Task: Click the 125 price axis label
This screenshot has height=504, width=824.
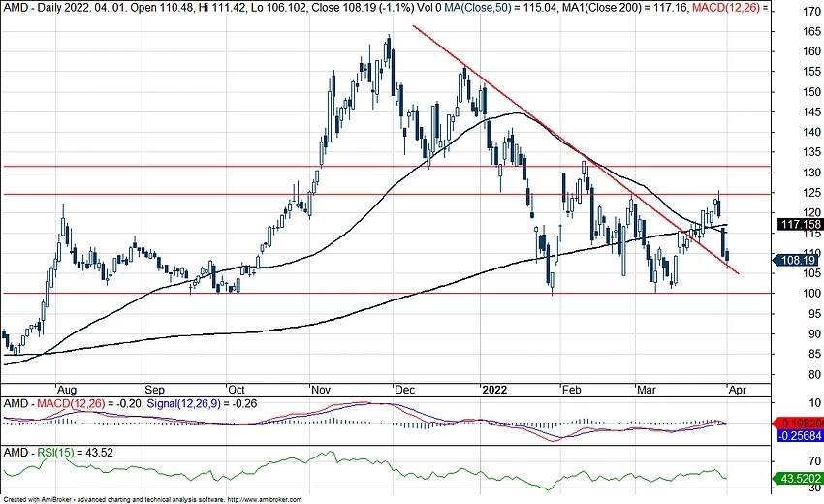Action: [811, 193]
